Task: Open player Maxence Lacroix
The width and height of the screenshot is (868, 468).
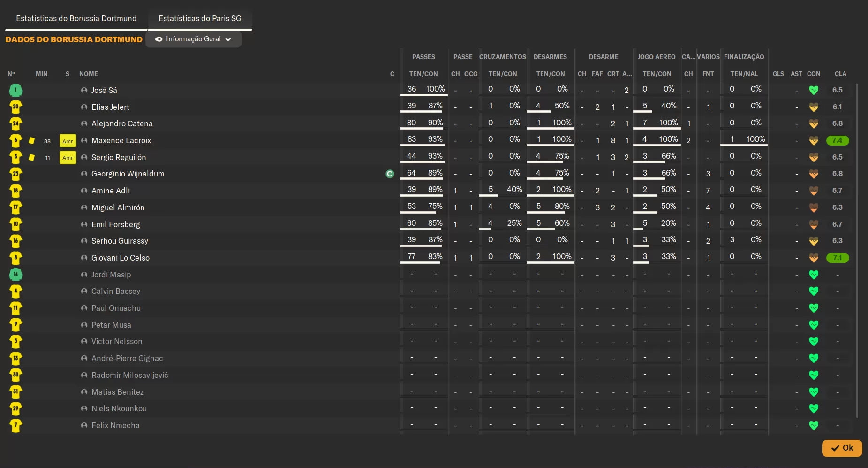Action: pyautogui.click(x=121, y=140)
